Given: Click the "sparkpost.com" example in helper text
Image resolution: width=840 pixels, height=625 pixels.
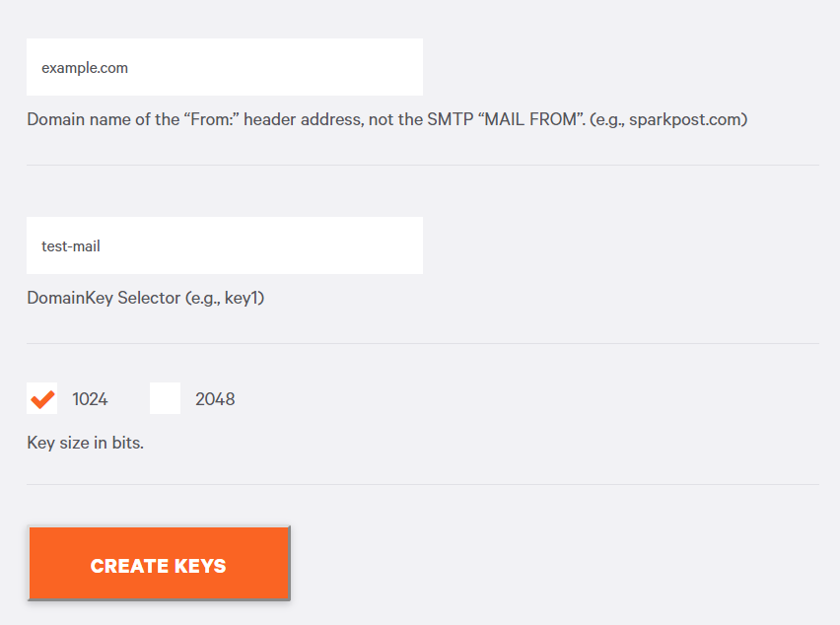Looking at the screenshot, I should point(693,120).
